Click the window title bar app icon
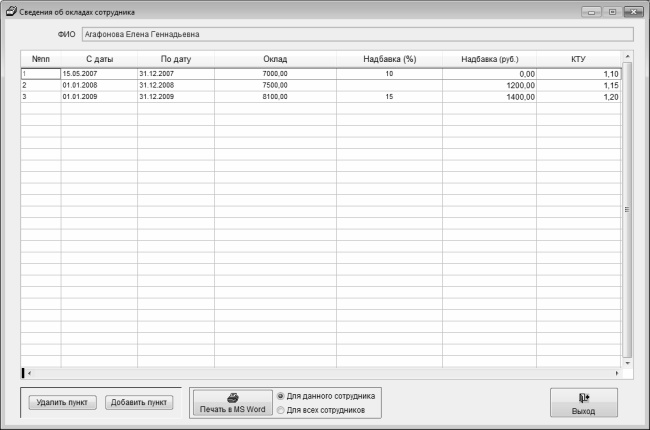 [11, 11]
